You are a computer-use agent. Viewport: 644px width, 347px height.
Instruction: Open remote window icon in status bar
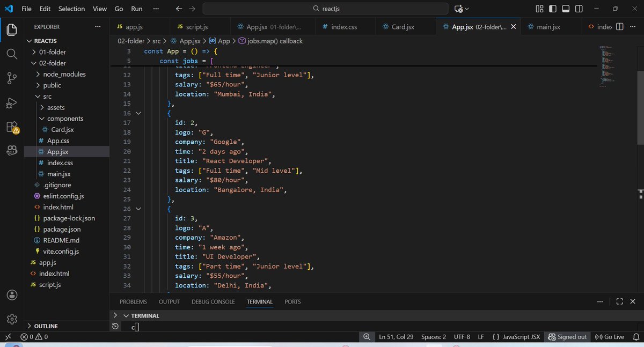[8, 337]
